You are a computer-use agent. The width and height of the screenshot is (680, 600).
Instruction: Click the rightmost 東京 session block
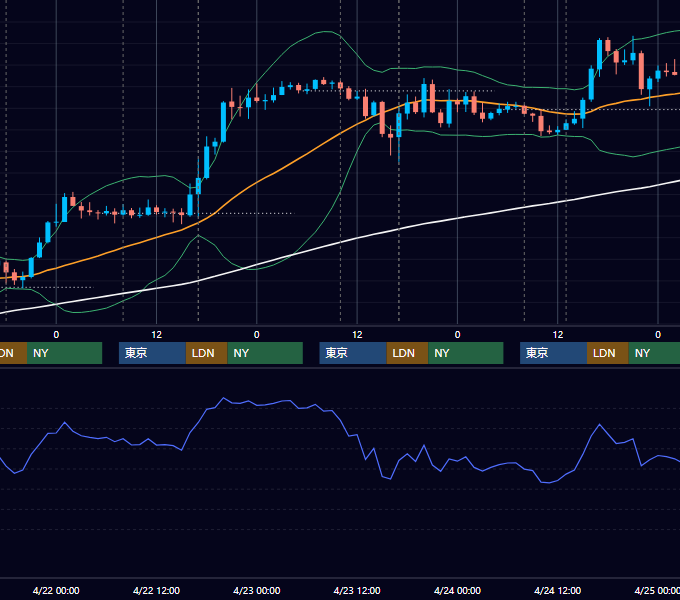click(553, 353)
